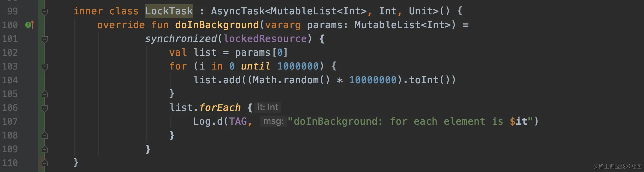Collapse the synchronized block fold marker

coord(45,39)
